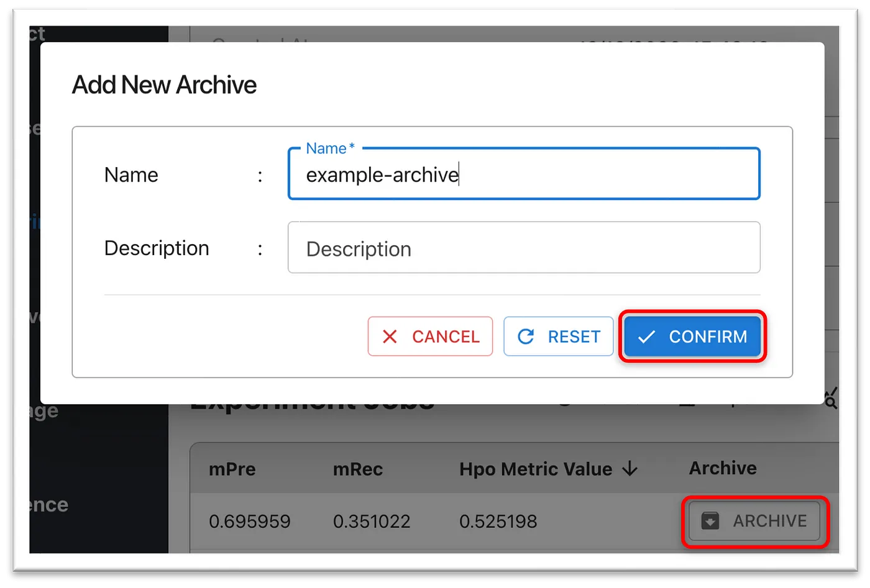
Task: Open the sidebar item ending in "age"
Action: point(43,410)
